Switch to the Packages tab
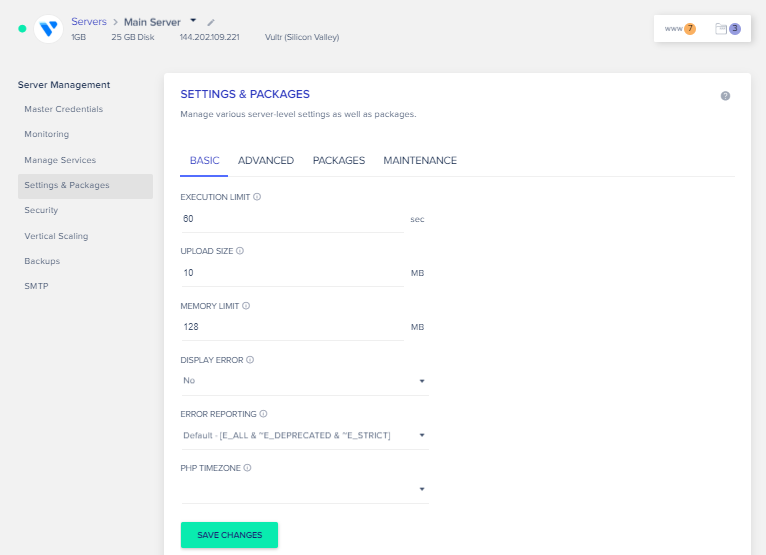The image size is (766, 555). 338,160
